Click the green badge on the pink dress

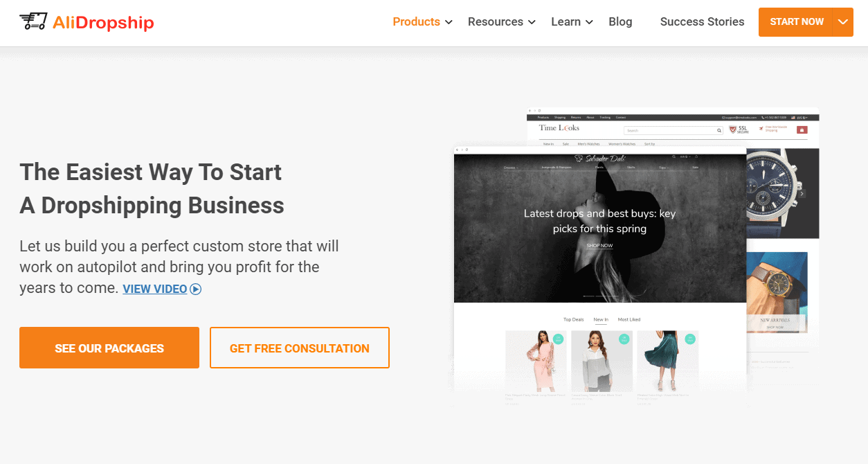coord(558,339)
